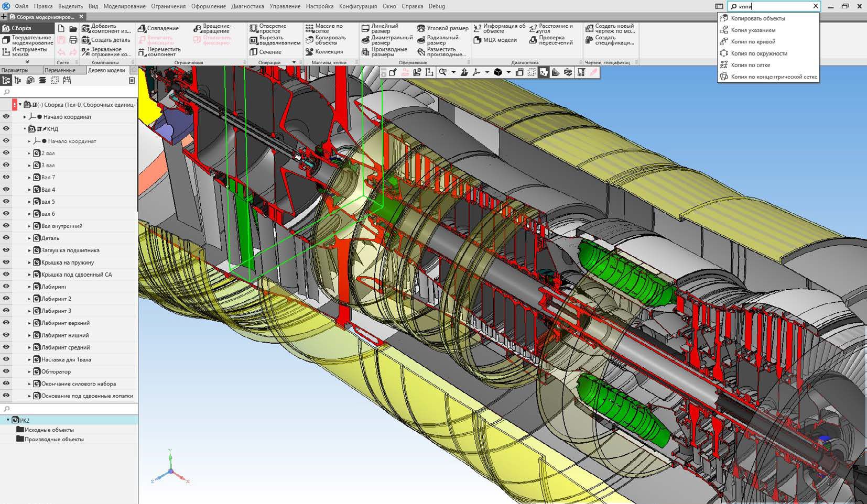The height and width of the screenshot is (504, 867).
Task: Click the Массив по сетке icon
Action: [x=309, y=28]
